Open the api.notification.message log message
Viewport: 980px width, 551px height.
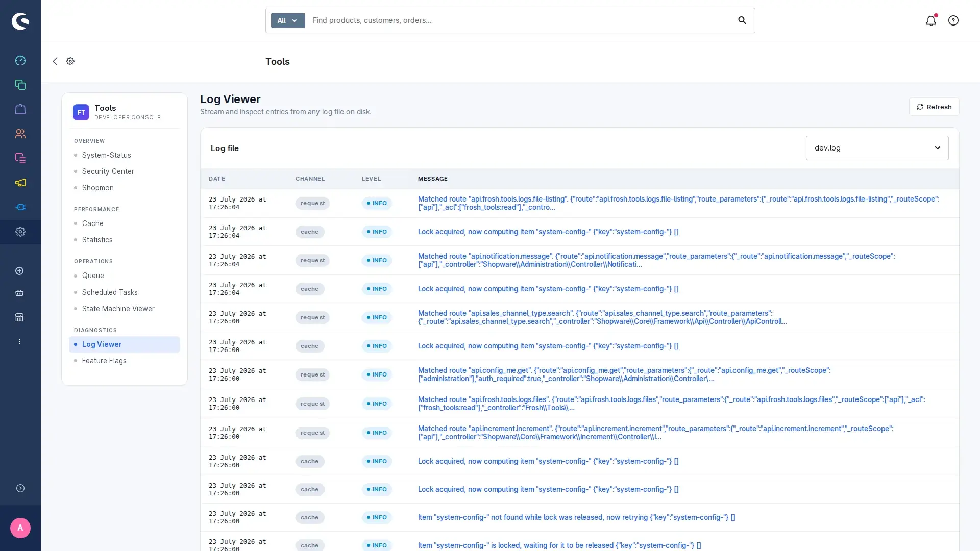656,260
